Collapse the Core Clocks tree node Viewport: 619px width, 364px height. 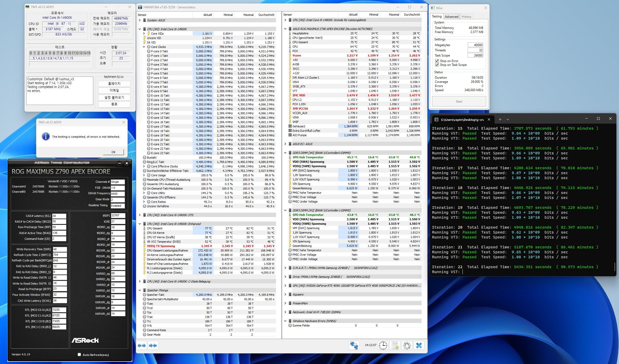[144, 47]
